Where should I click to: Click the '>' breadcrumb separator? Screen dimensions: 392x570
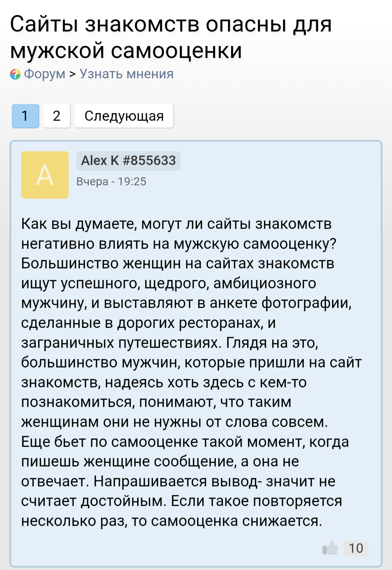[x=73, y=74]
